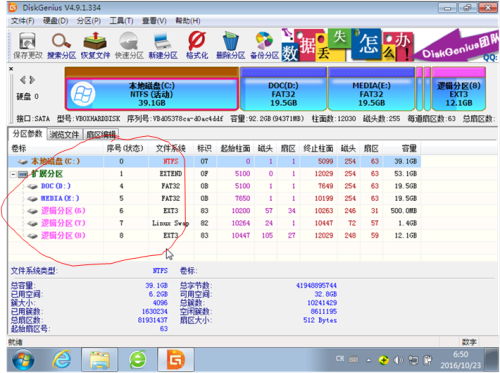
Task: Open Internet Explorer from the taskbar
Action: [x=62, y=360]
